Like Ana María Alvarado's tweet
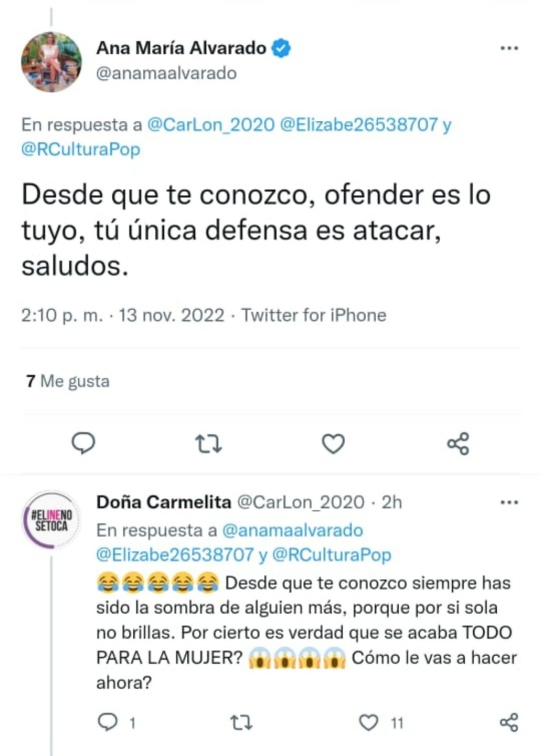 pos(333,444)
